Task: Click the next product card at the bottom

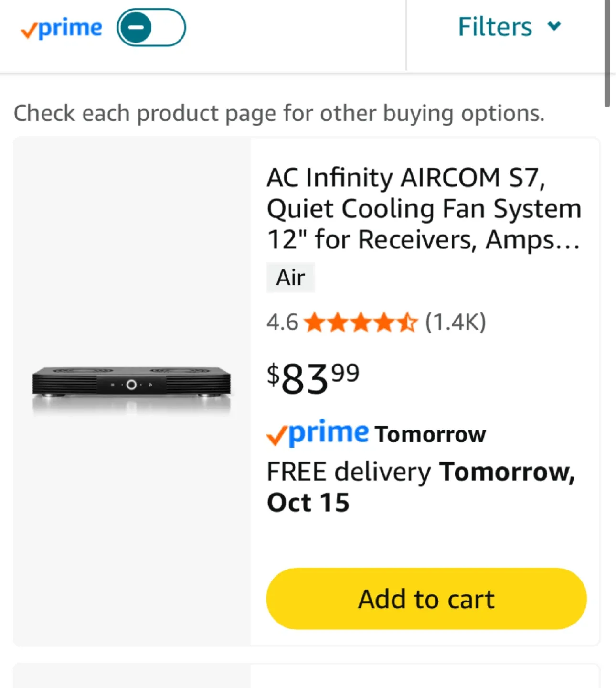Action: [306, 677]
